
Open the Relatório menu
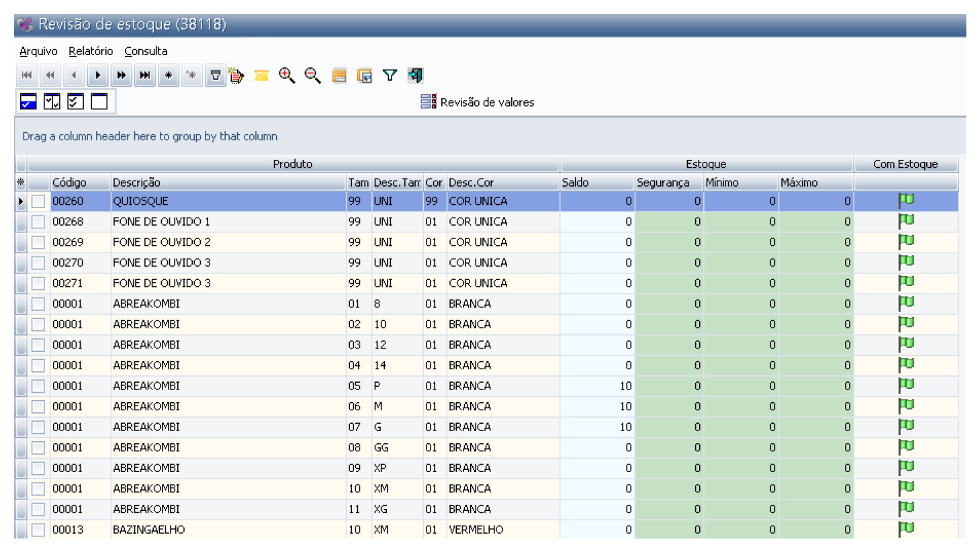(91, 51)
